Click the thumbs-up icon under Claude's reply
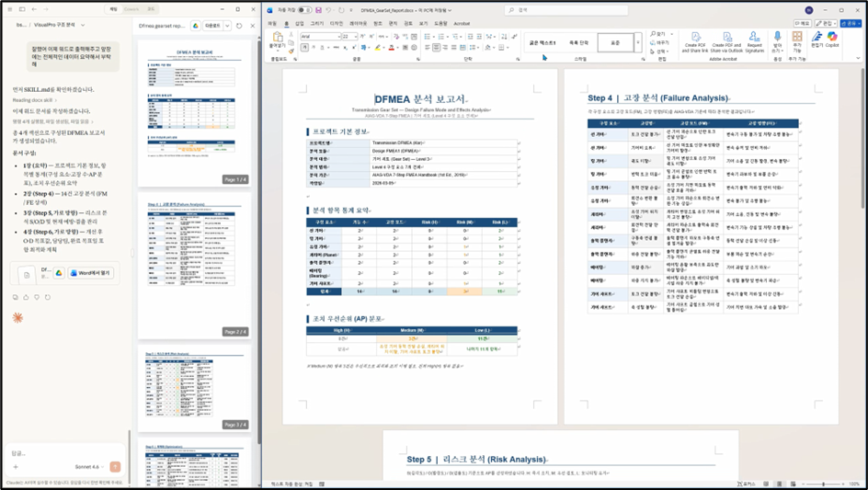Viewport: 868px width, 490px height. [x=26, y=297]
